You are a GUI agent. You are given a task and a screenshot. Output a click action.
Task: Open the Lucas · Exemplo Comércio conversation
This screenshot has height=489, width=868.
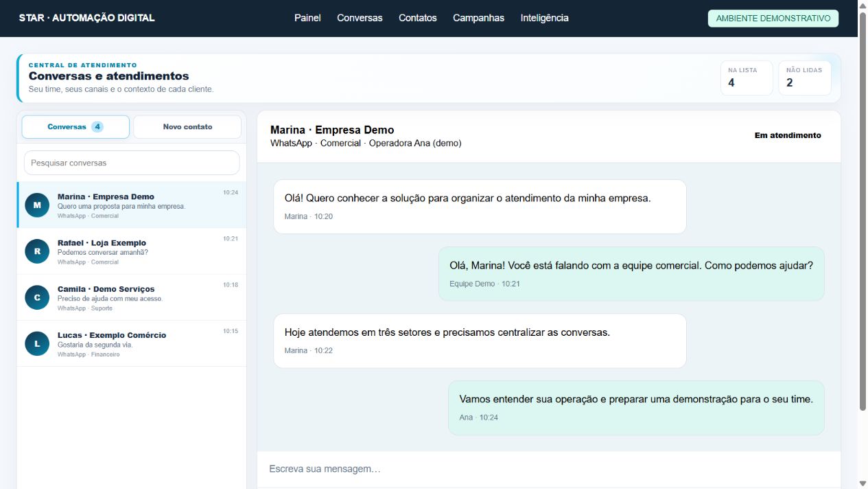pyautogui.click(x=132, y=343)
